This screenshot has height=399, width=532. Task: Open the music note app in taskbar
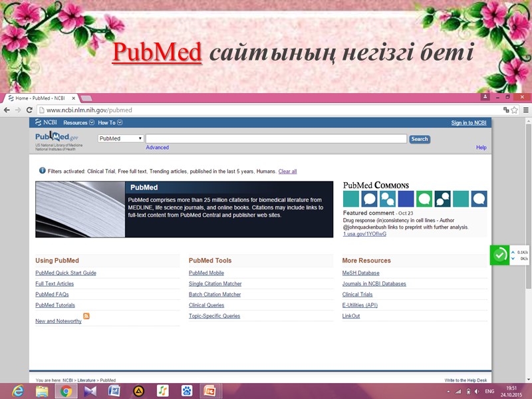162,391
